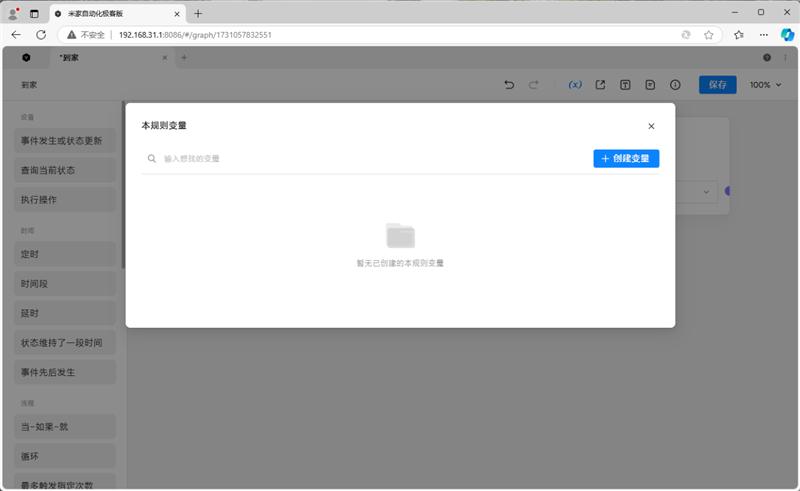Click the hexagon home logo icon

(x=26, y=58)
